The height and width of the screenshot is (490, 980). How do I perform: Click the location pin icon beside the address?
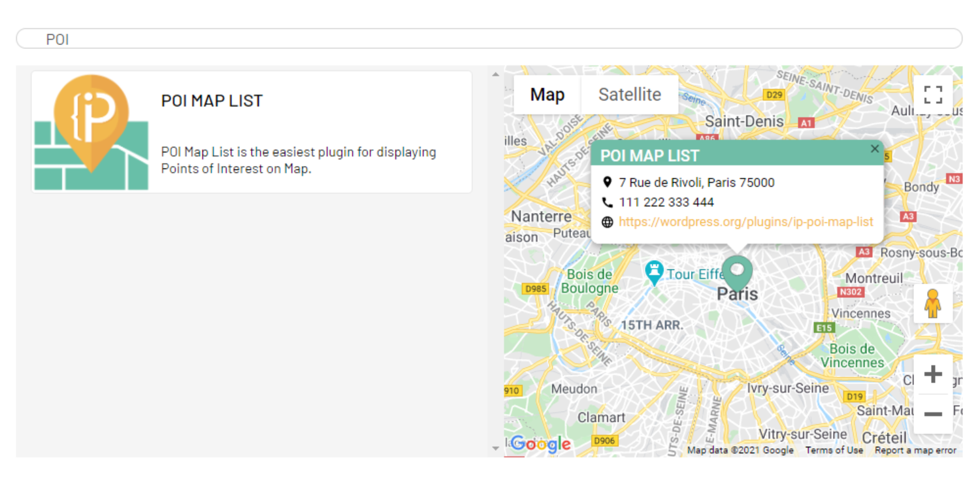click(x=608, y=182)
